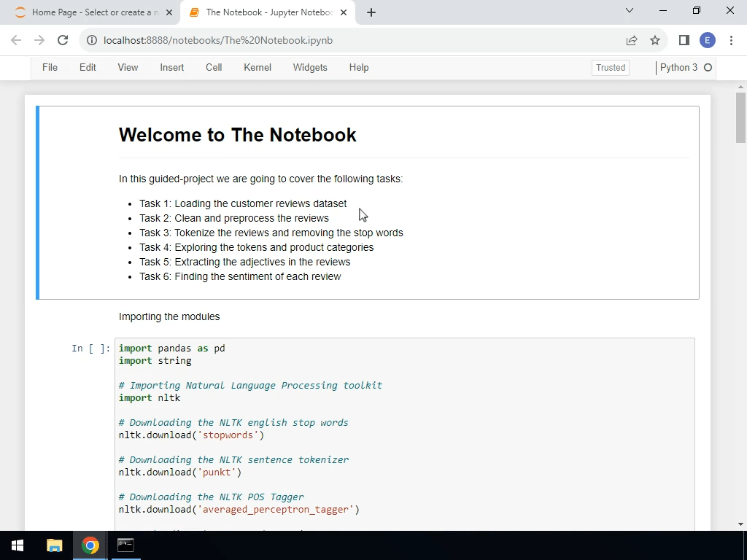Reload the notebook page

[x=63, y=40]
